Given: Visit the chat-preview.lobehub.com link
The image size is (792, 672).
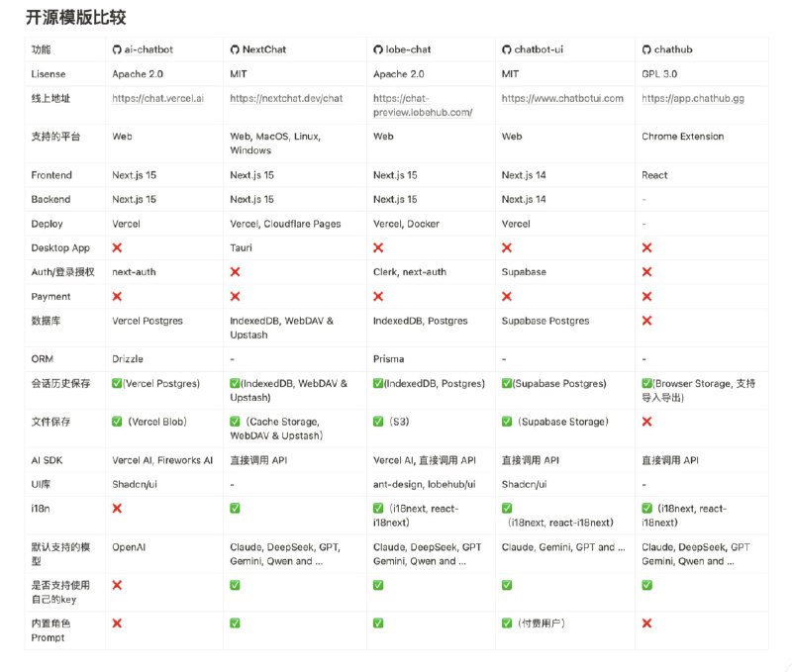Looking at the screenshot, I should coord(422,105).
